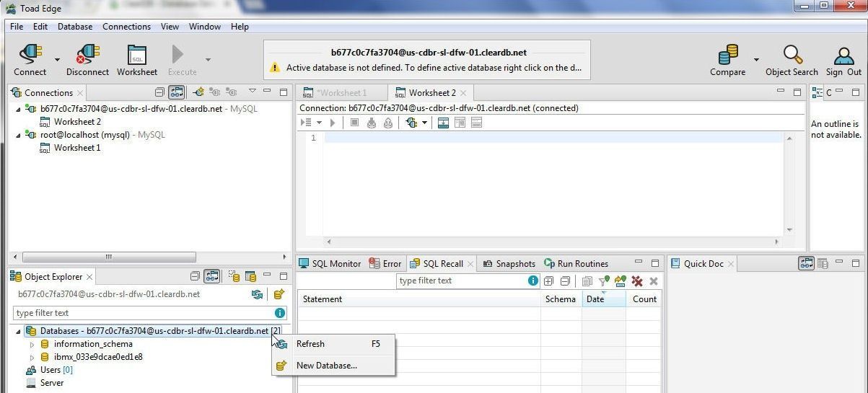Switch to the Run Routines tab
This screenshot has height=393, width=868.
(x=576, y=263)
